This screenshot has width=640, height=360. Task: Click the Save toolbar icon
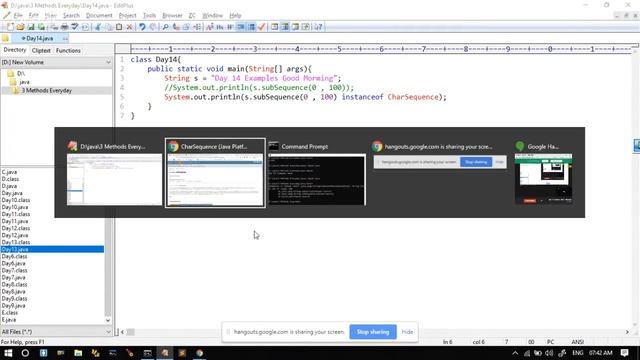[31, 27]
